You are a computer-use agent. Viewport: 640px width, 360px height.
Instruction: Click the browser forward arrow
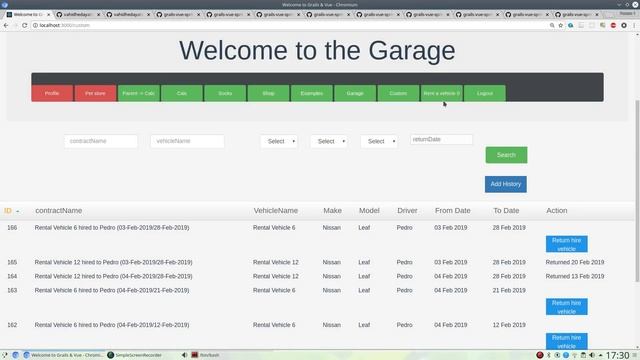tap(15, 25)
